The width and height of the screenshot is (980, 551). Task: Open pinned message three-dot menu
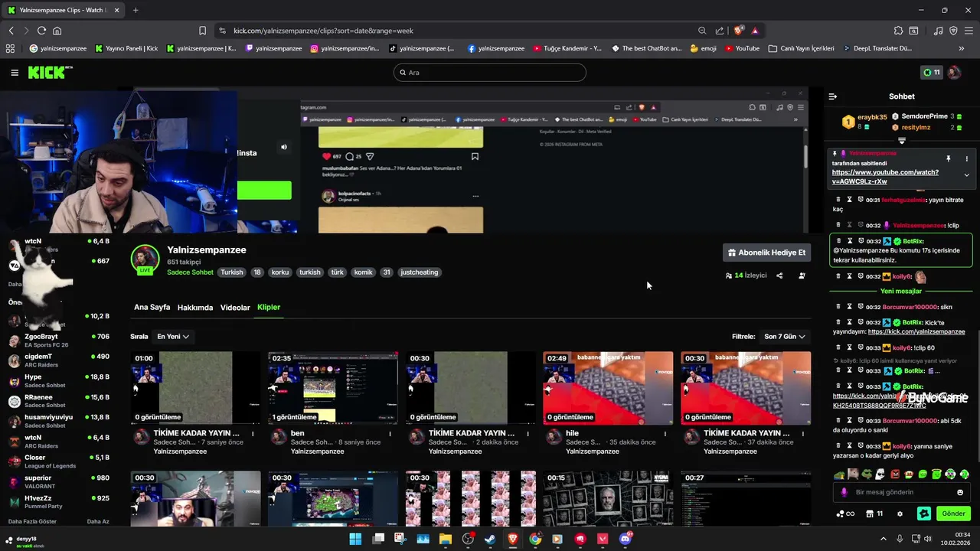coord(966,158)
